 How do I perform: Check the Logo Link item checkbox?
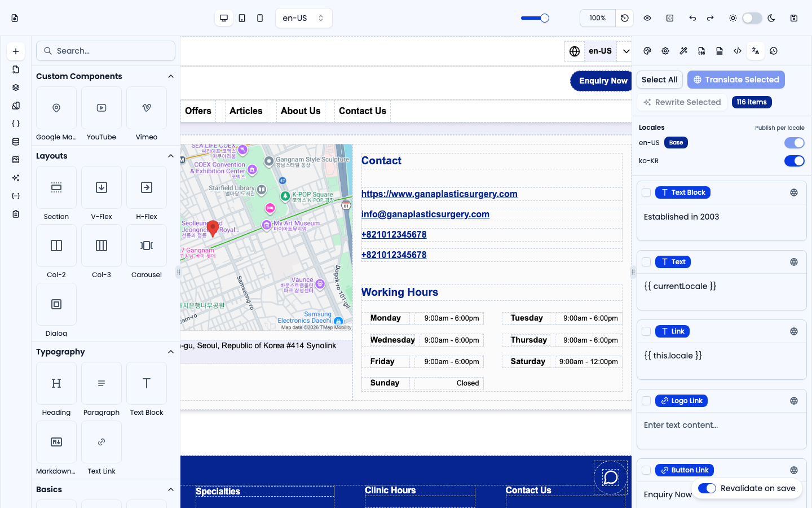coord(646,401)
